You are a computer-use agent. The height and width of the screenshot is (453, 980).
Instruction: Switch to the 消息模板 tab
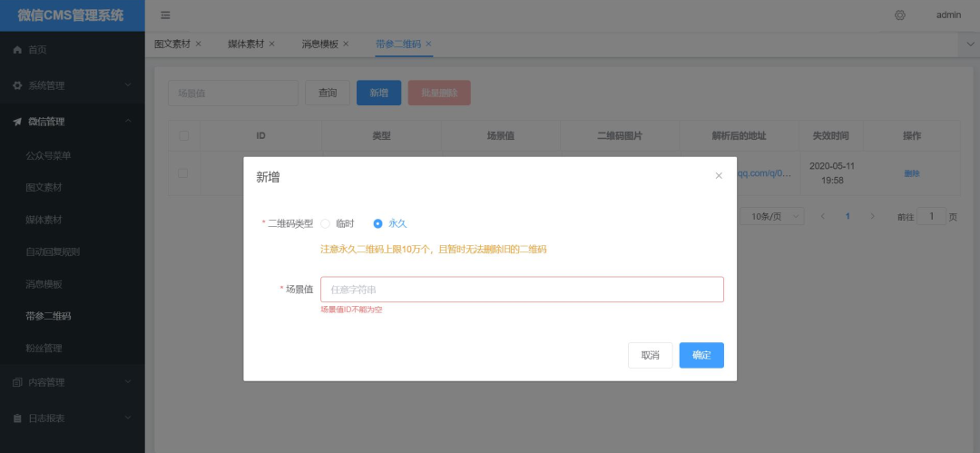(x=319, y=44)
